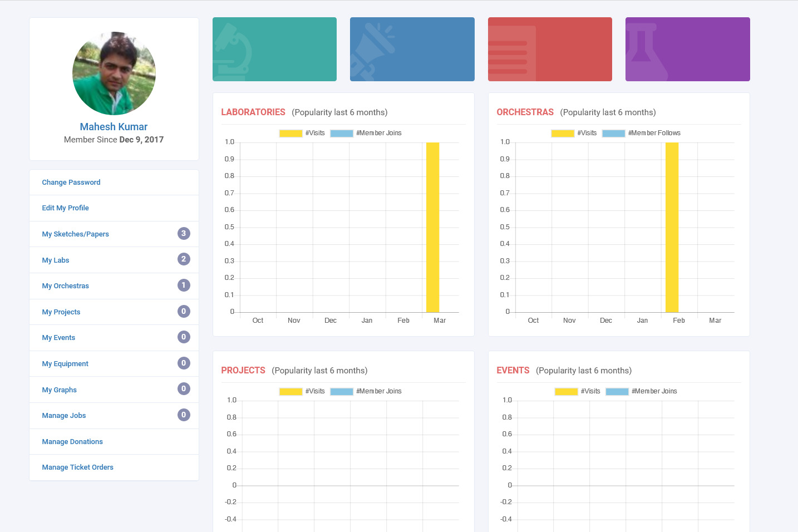This screenshot has width=798, height=532.
Task: Click the count badge next to Manage Jobs
Action: click(x=184, y=415)
